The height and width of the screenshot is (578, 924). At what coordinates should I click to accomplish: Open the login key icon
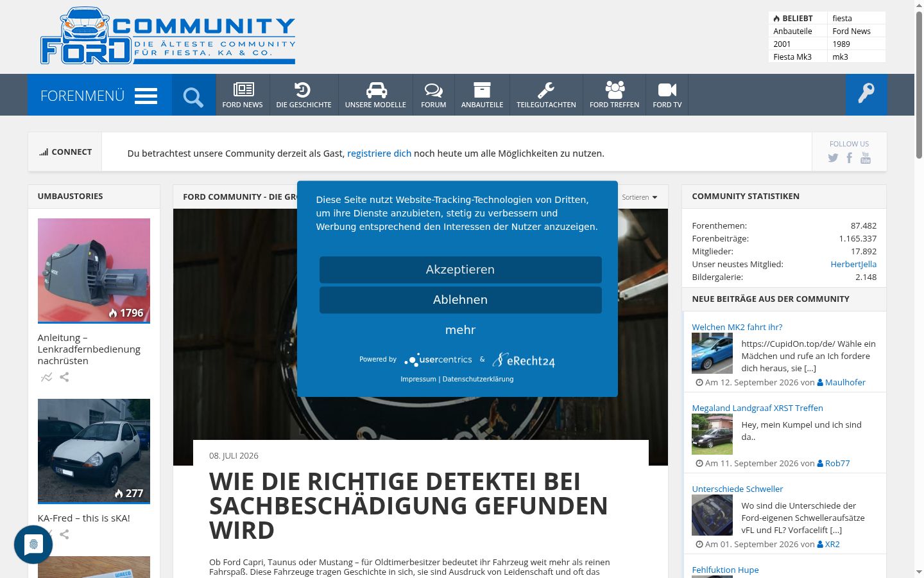pyautogui.click(x=866, y=95)
